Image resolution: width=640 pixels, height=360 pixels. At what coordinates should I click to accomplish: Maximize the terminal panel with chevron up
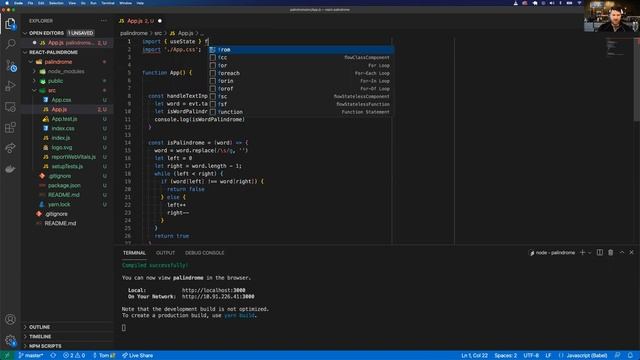click(x=622, y=253)
